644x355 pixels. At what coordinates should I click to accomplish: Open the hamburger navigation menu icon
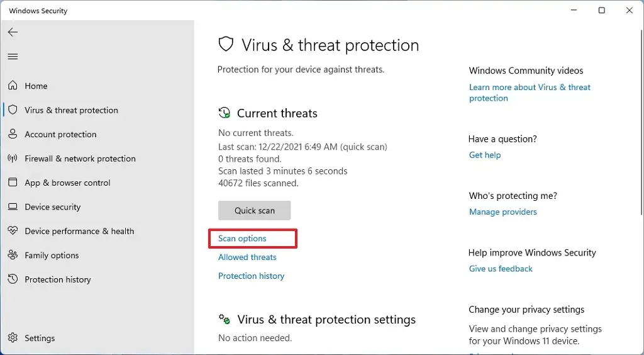13,57
